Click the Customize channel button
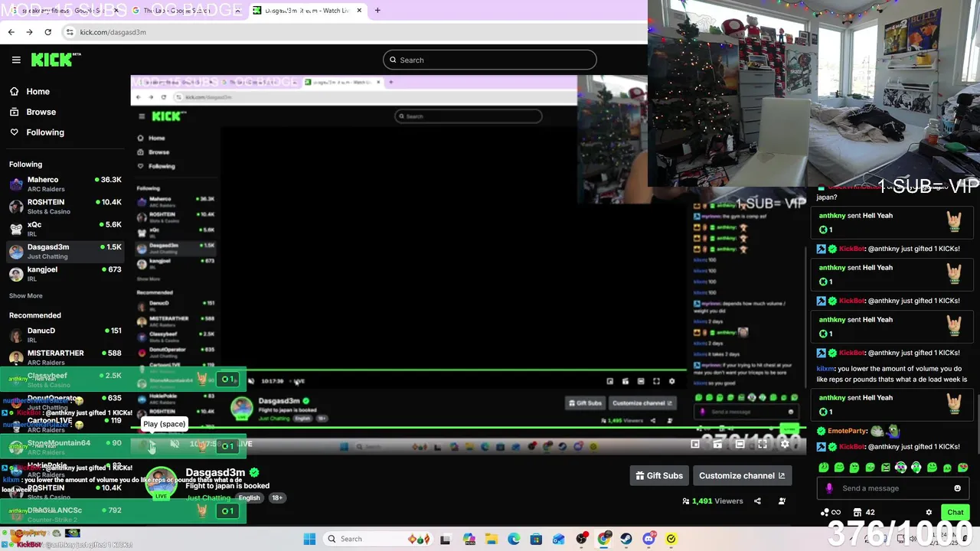The height and width of the screenshot is (551, 980). (742, 475)
